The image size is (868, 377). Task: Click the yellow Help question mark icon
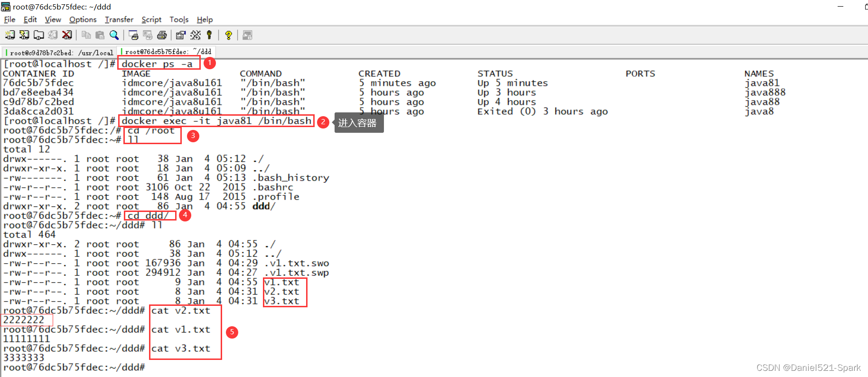click(228, 35)
